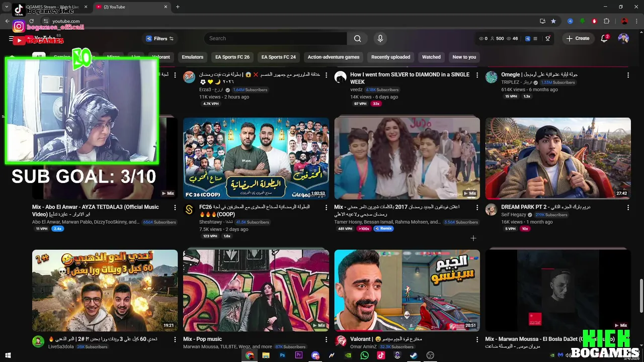Click the red hand adblock extension icon
The image size is (644, 362).
tap(594, 21)
